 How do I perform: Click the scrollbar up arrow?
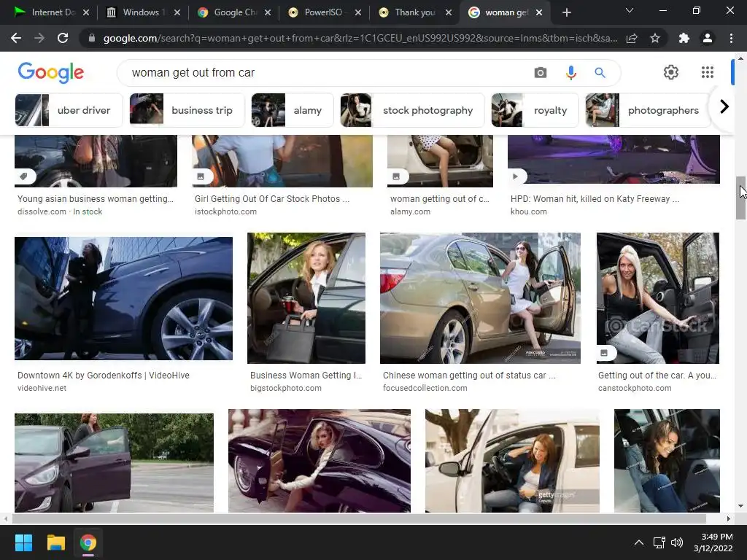pyautogui.click(x=740, y=58)
